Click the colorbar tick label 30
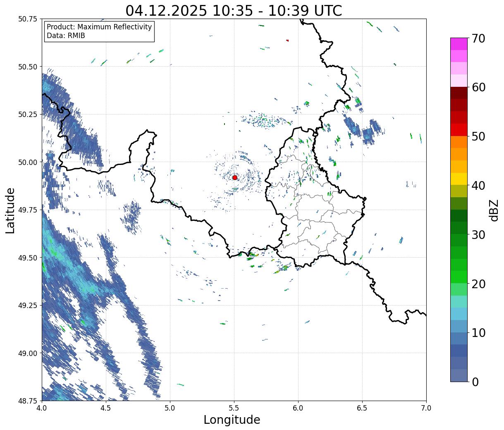504x430 pixels. (478, 235)
